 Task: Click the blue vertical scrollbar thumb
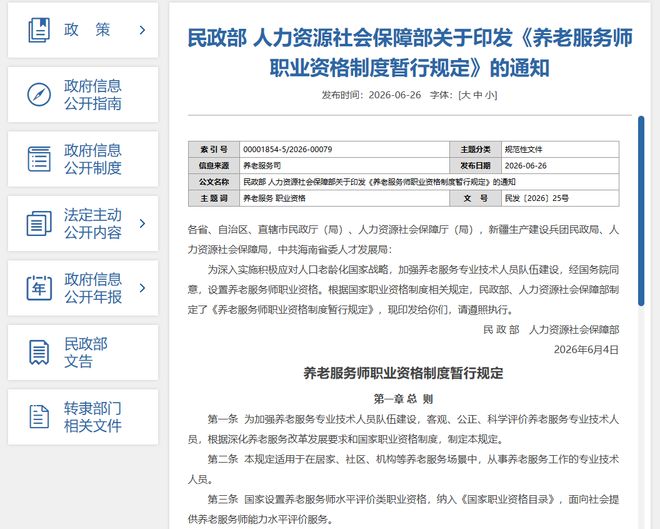pyautogui.click(x=641, y=211)
